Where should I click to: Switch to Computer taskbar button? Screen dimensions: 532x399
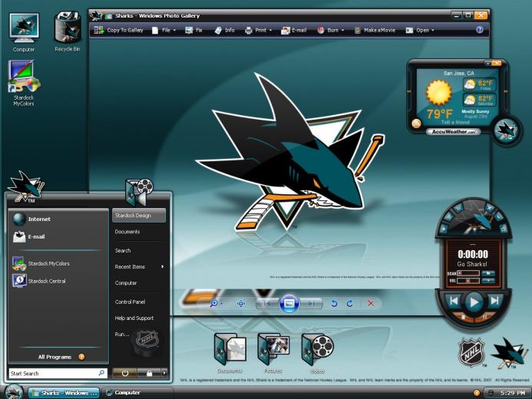[x=137, y=393]
